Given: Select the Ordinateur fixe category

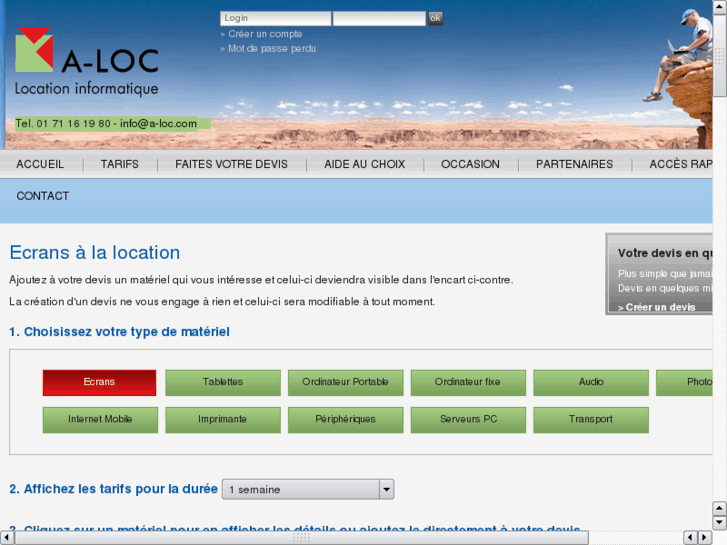Looking at the screenshot, I should coord(468,383).
